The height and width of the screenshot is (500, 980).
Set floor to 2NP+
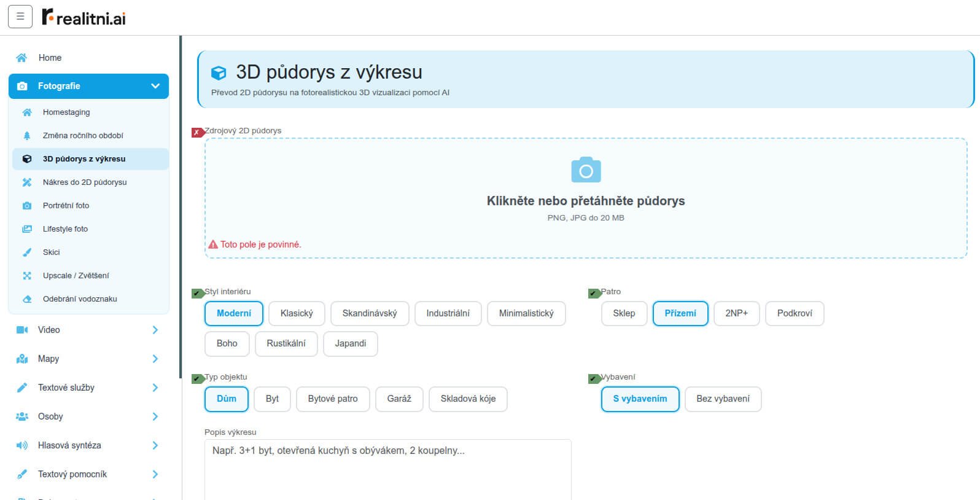737,313
